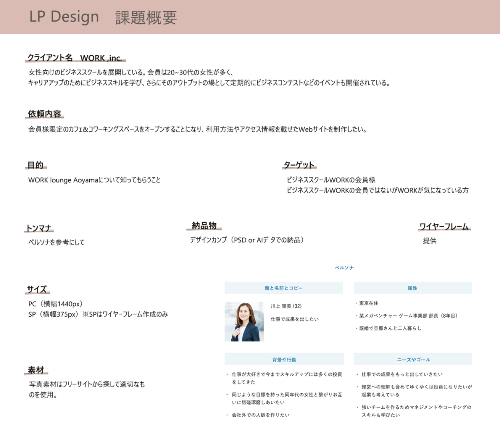Select the 顔と名前とコピー header bar
The width and height of the screenshot is (500, 448).
tap(284, 288)
